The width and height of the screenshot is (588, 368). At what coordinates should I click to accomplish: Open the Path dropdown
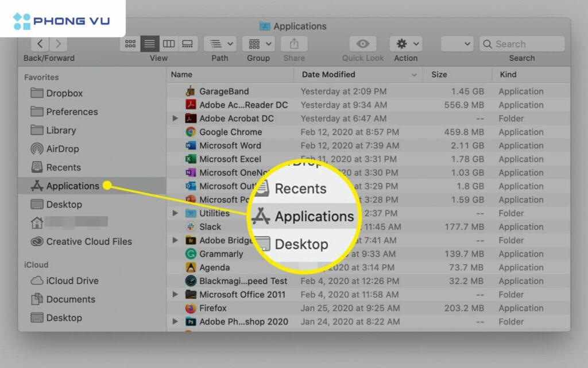click(220, 44)
